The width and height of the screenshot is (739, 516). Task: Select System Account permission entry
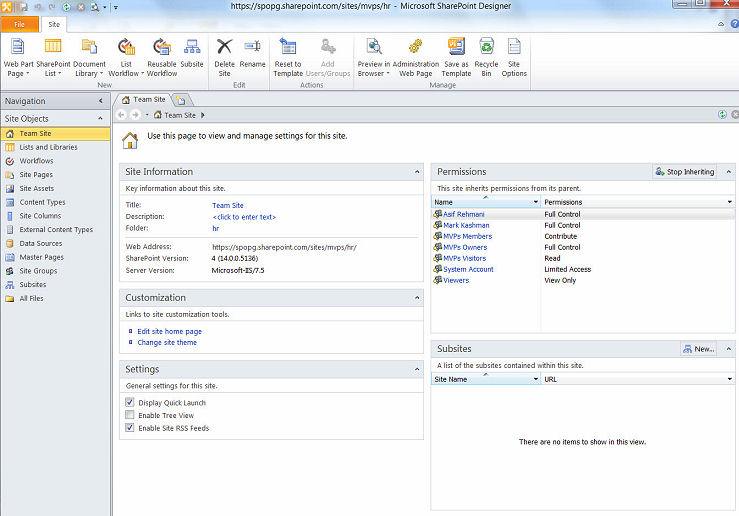point(468,270)
